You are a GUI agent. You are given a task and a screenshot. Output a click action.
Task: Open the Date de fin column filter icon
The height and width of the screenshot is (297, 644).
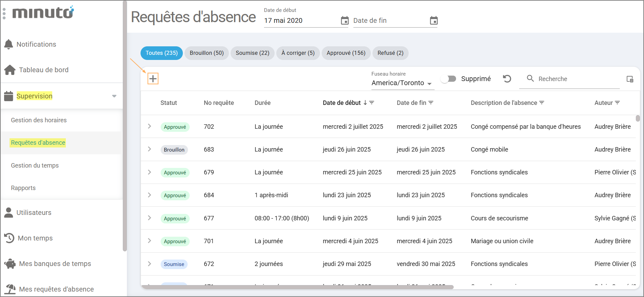(431, 103)
